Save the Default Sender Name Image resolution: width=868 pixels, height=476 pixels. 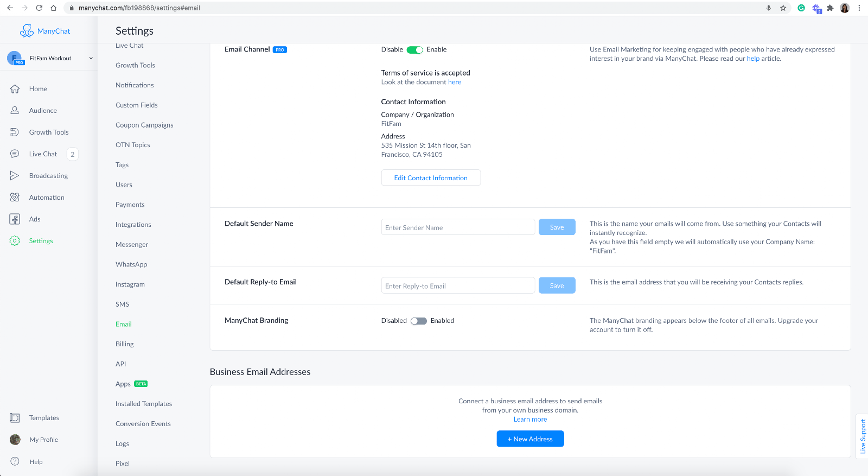coord(557,227)
